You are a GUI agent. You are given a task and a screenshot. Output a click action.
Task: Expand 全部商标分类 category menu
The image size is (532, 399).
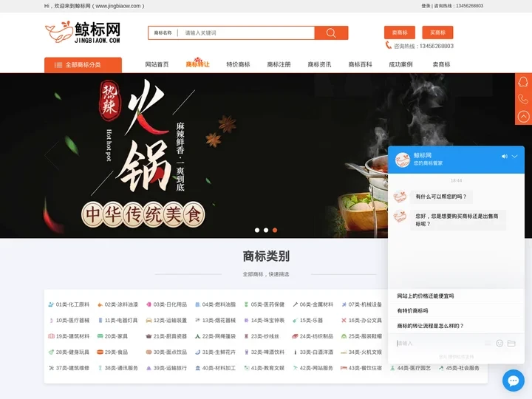[83, 65]
